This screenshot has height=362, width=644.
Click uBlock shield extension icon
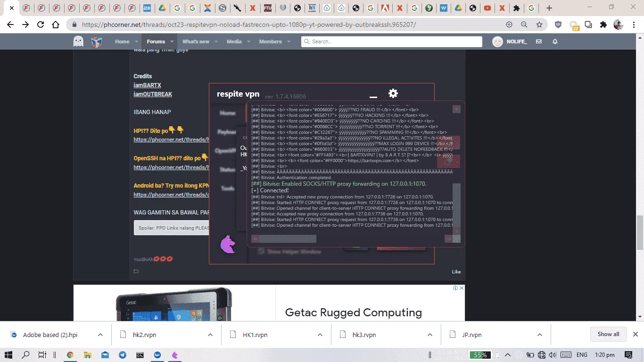(x=558, y=25)
